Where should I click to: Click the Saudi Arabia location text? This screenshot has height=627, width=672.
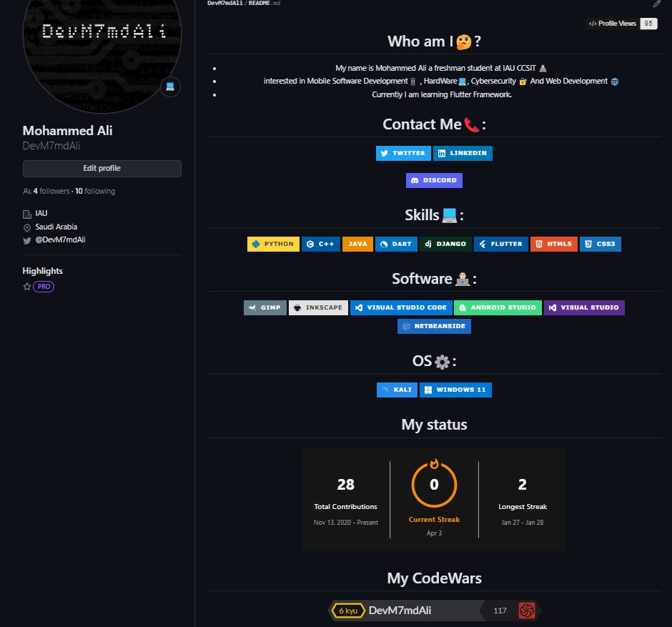tap(56, 227)
